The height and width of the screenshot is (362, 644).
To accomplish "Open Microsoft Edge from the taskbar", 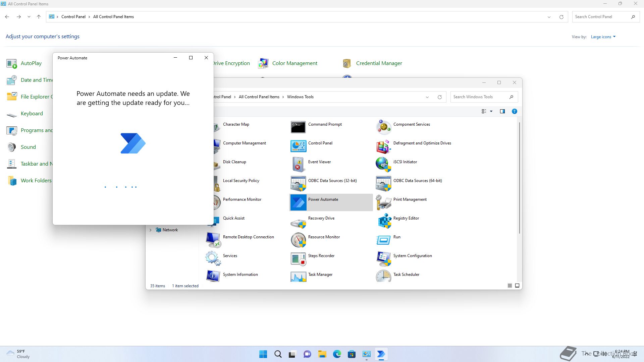I will (x=337, y=354).
